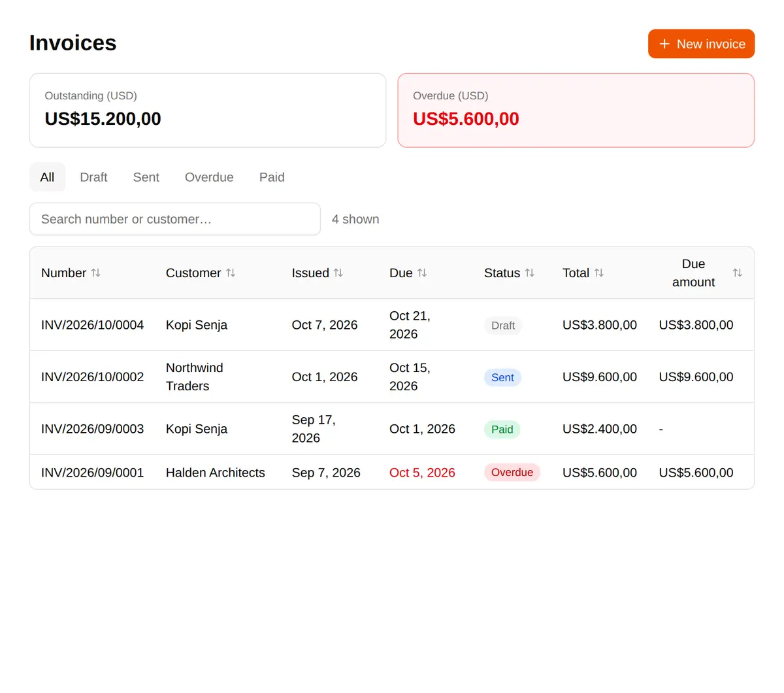Open invoice INV/2026/09/0001

(x=92, y=473)
